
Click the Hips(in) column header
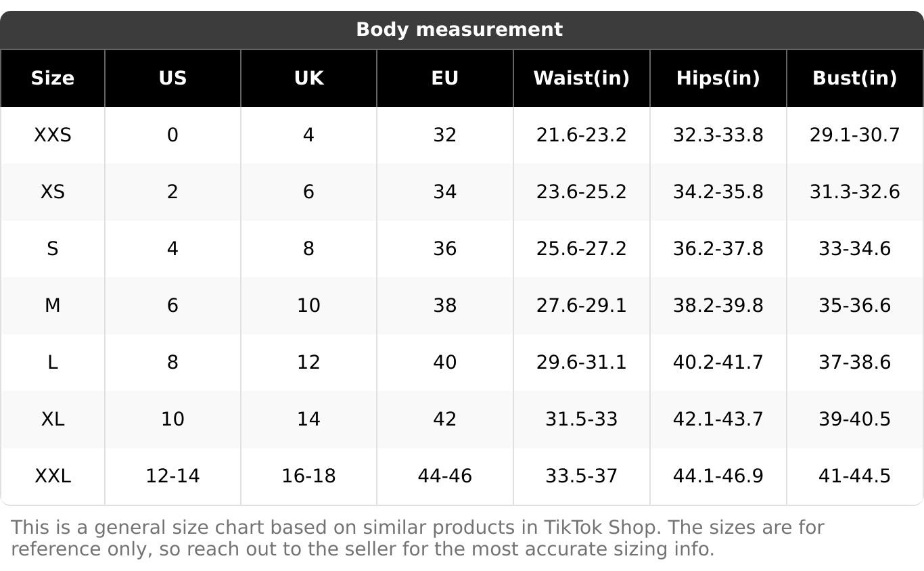[718, 78]
